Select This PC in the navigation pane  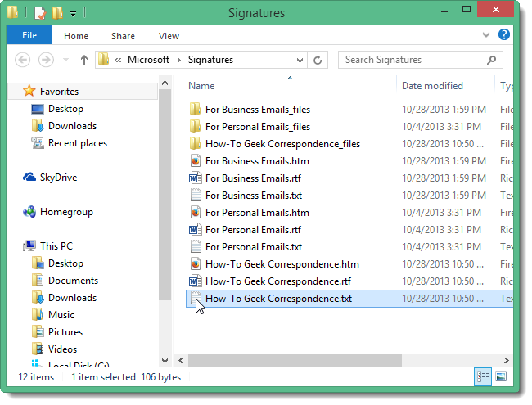tap(56, 246)
